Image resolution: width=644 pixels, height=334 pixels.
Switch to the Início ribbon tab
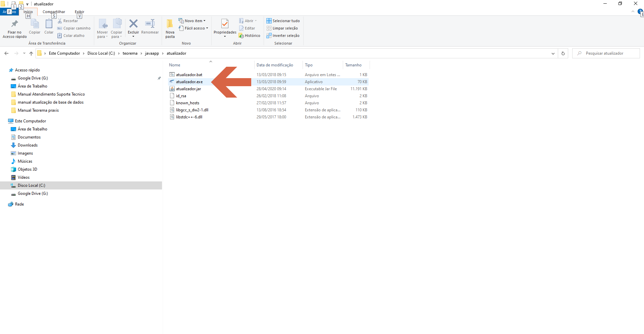click(28, 12)
